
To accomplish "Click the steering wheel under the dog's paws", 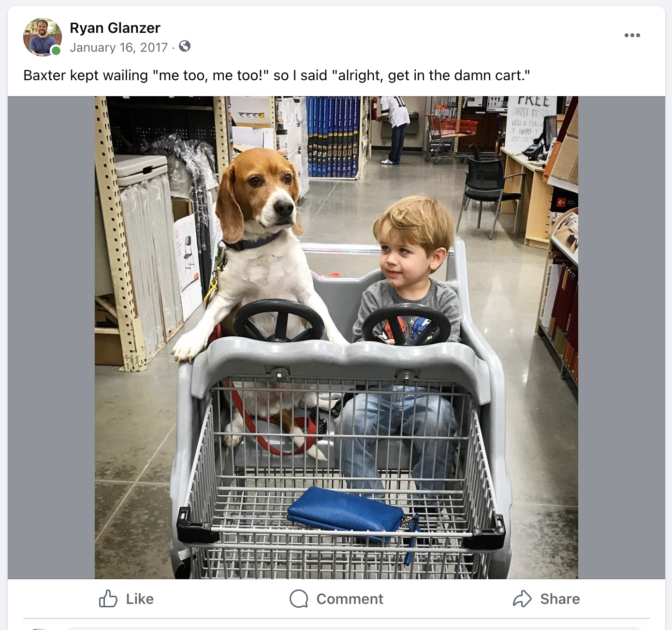I will click(279, 320).
